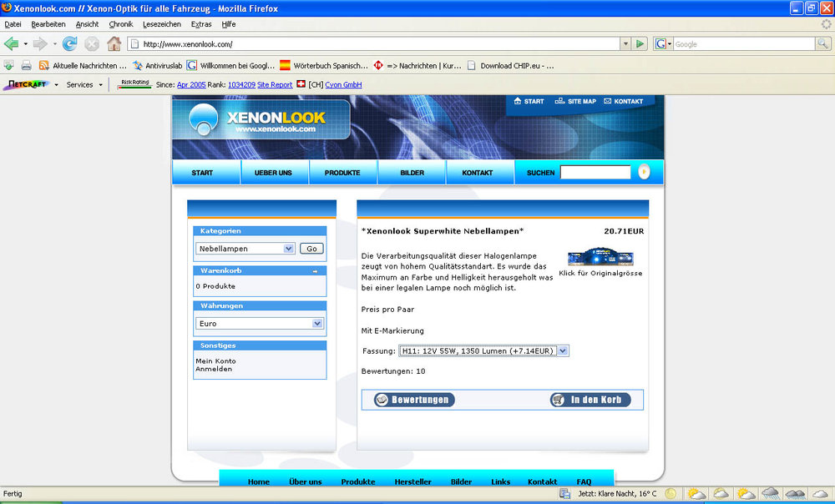Click the PRODUKTE navigation tab
Viewport: 835px width, 504px height.
point(342,172)
